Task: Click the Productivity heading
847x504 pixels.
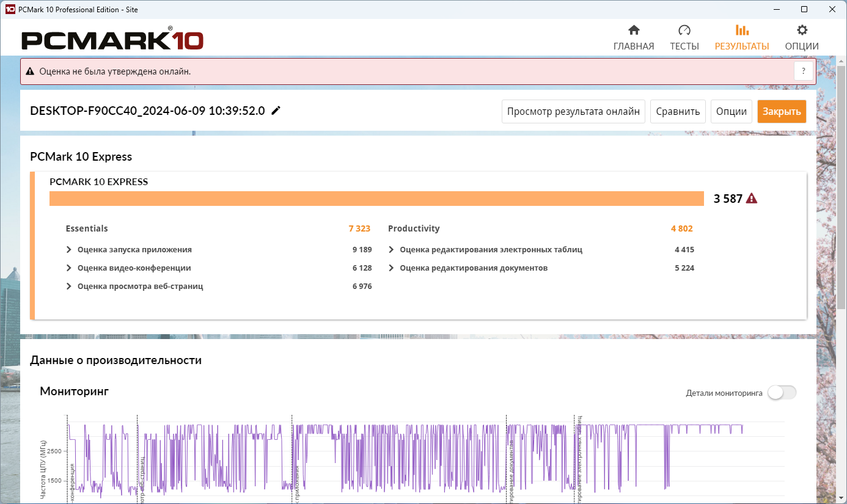Action: (414, 228)
